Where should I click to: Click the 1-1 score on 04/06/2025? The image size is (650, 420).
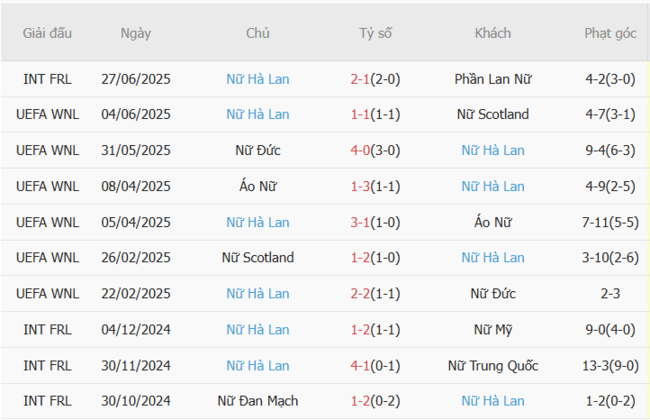tap(364, 114)
